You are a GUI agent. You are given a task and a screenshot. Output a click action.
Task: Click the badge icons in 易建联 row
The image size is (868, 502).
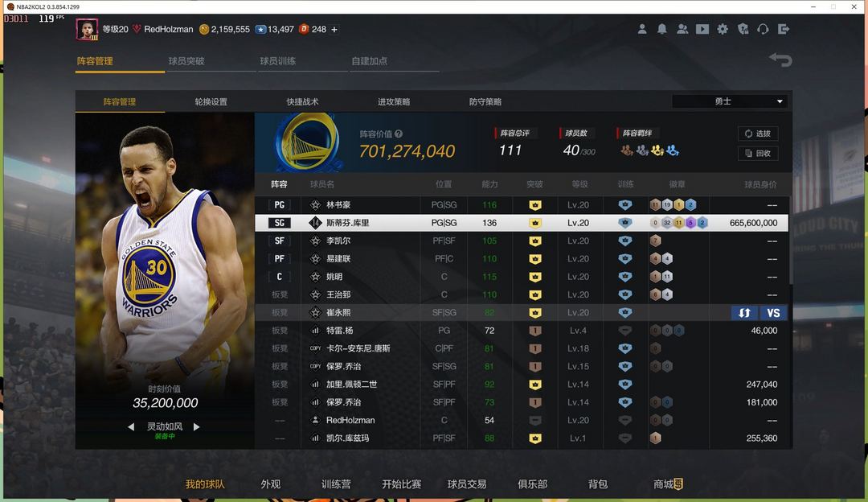[661, 259]
